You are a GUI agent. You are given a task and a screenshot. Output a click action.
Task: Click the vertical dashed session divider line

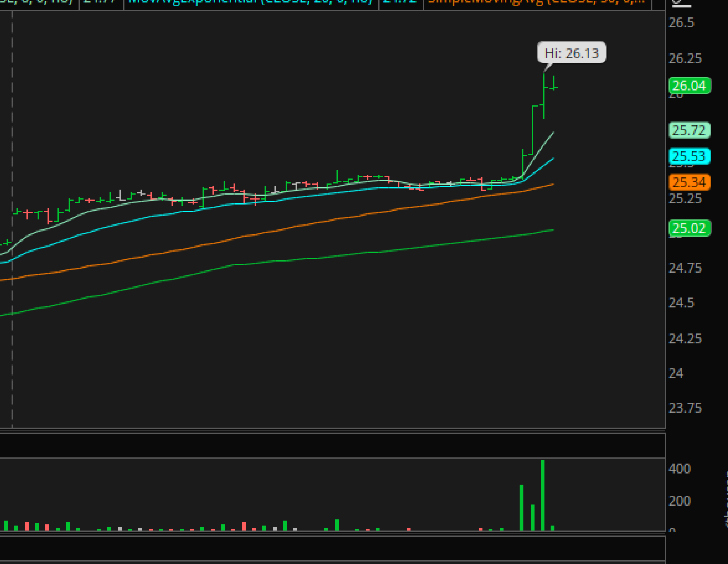click(12, 219)
